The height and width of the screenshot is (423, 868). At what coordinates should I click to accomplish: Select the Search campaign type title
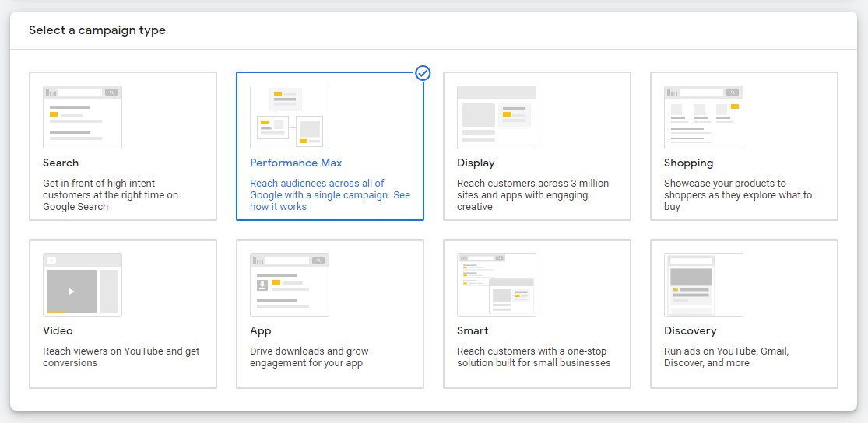coord(61,163)
